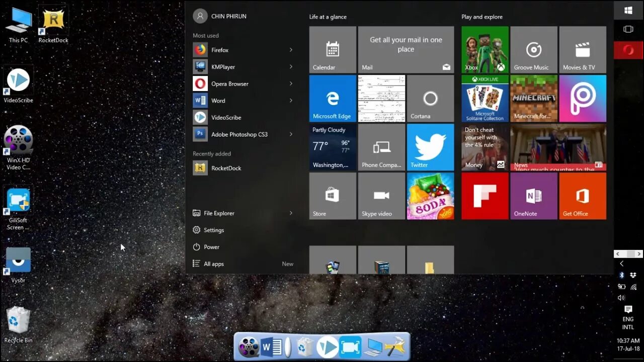644x362 pixels.
Task: Open the Movies & TV tile
Action: pyautogui.click(x=583, y=50)
